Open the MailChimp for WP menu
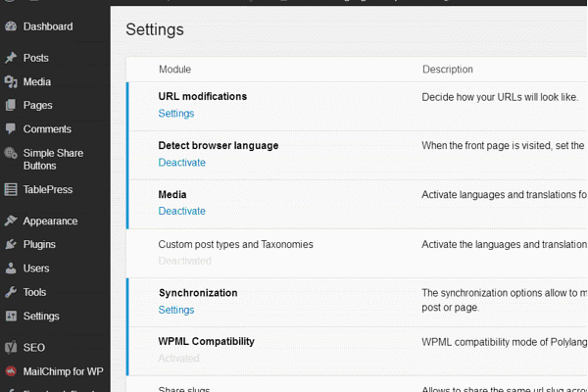This screenshot has width=588, height=392. point(63,371)
